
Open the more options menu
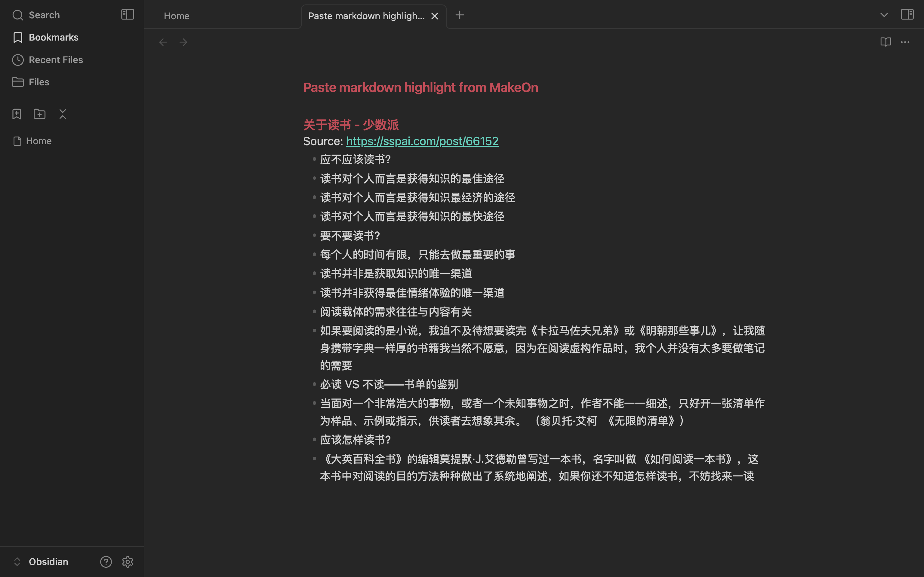[x=905, y=42]
